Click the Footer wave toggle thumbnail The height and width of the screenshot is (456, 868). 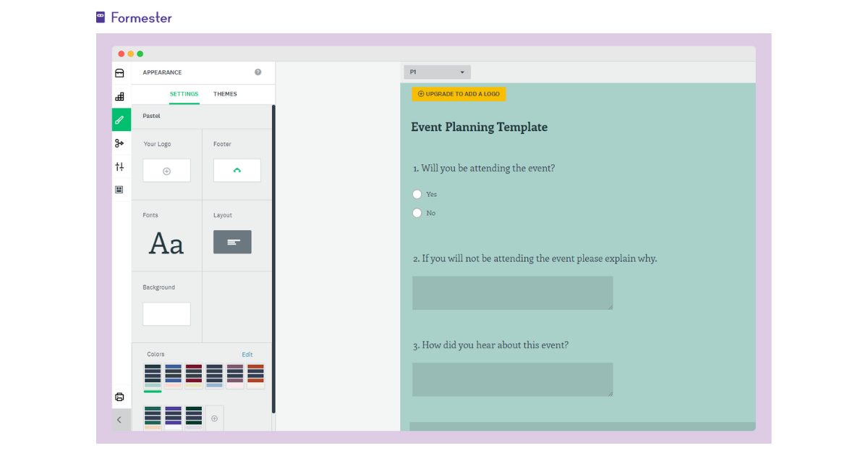237,170
